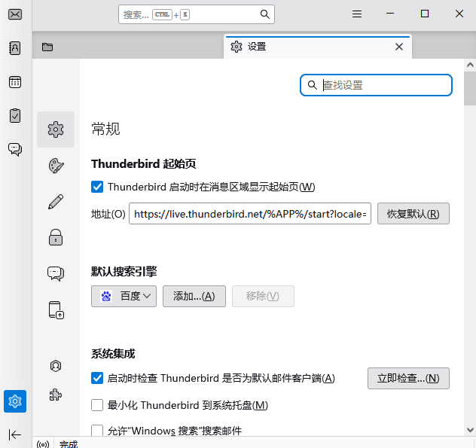The width and height of the screenshot is (476, 448).
Task: Focus the 查找设置 search field
Action: (376, 85)
